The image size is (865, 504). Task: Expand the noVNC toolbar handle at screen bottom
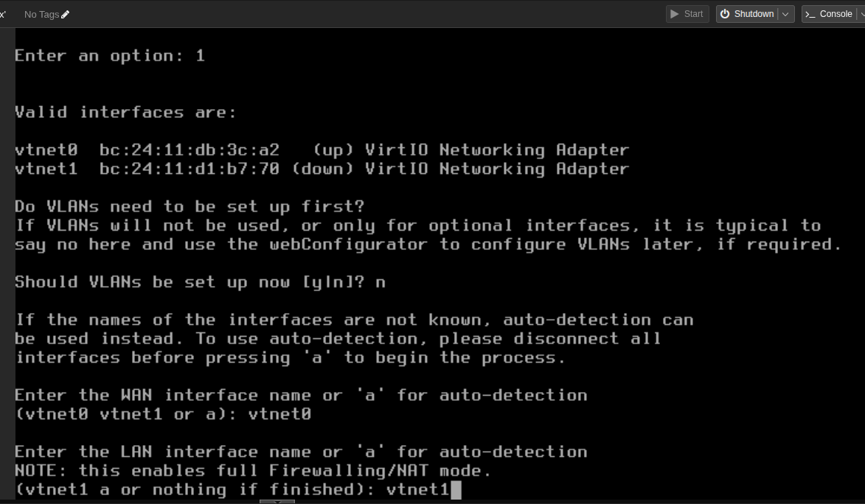[x=278, y=501]
